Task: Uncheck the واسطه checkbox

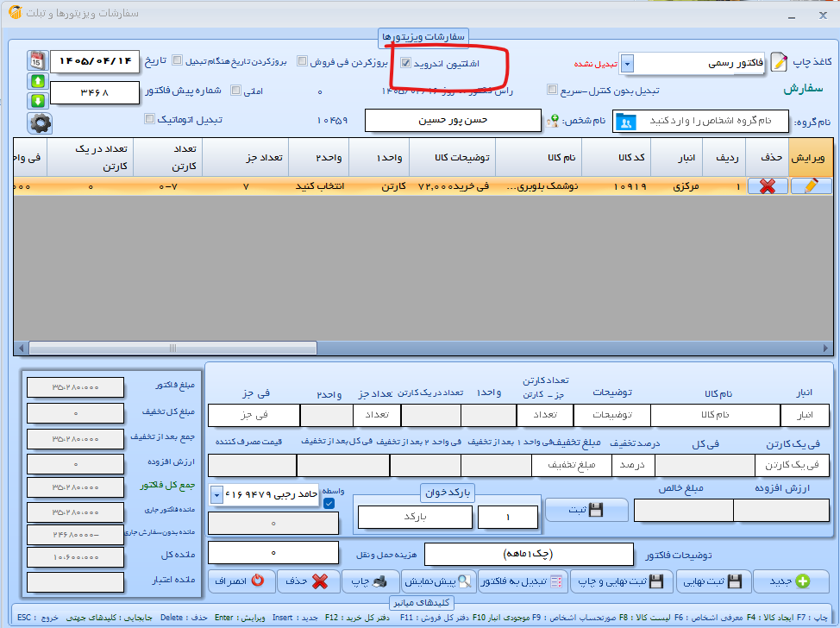Action: pyautogui.click(x=329, y=503)
